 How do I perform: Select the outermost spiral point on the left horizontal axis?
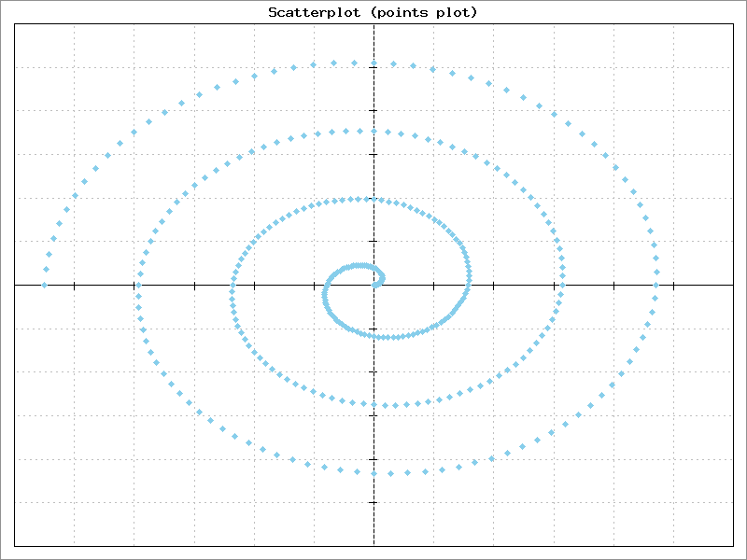(44, 285)
